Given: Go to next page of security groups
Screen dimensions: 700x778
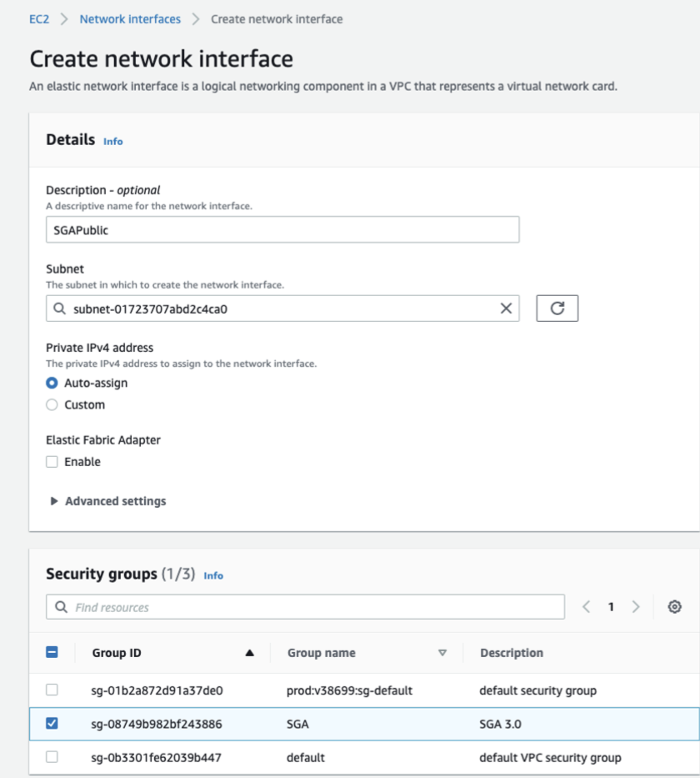Looking at the screenshot, I should (x=636, y=607).
